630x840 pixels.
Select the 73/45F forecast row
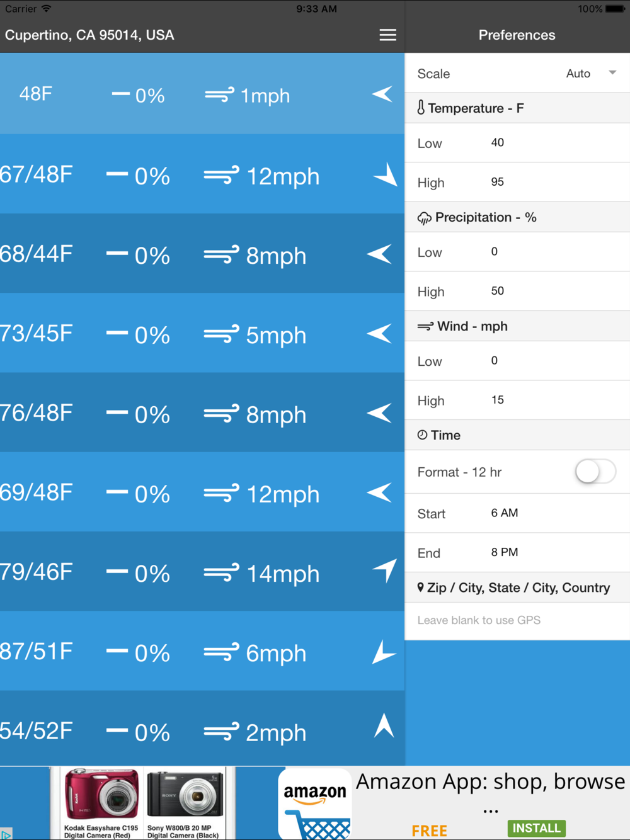tap(202, 333)
